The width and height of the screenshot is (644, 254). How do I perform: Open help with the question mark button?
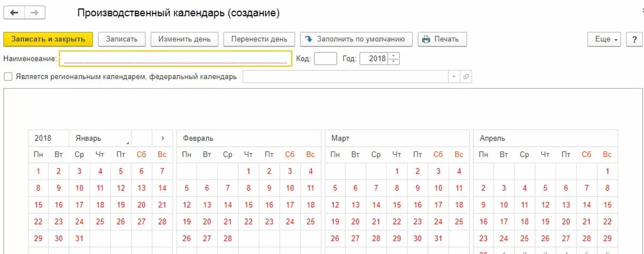click(x=634, y=39)
